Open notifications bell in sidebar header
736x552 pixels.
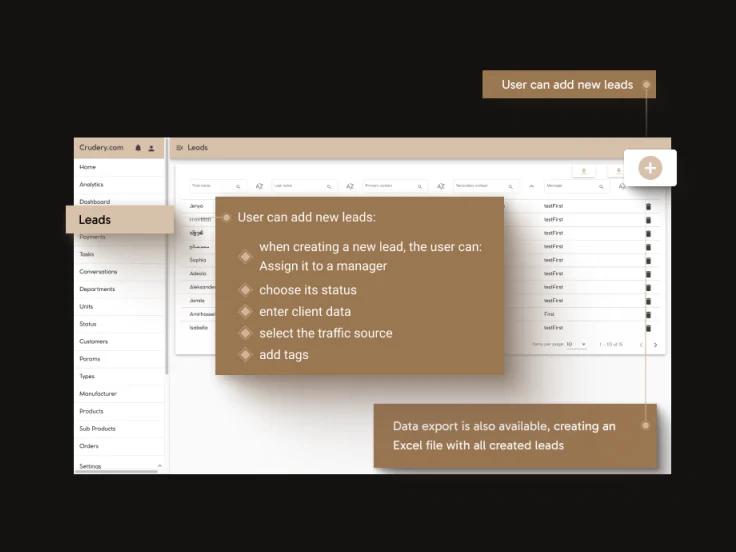coord(138,148)
